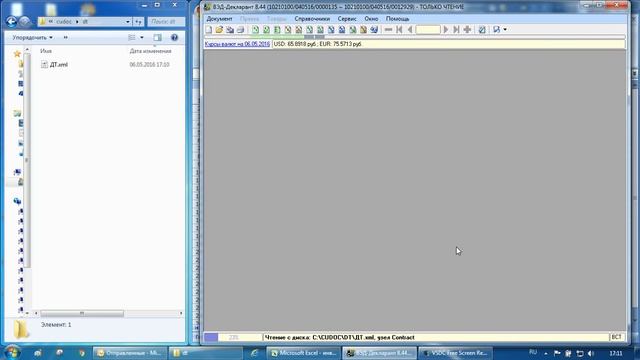Click the open folder toolbar icon
Image resolution: width=640 pixels, height=360 pixels.
pos(219,29)
